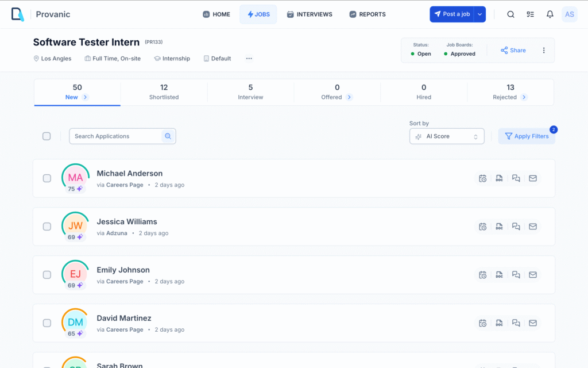Schedule an interview for Michael Anderson
Image resolution: width=588 pixels, height=368 pixels.
483,178
